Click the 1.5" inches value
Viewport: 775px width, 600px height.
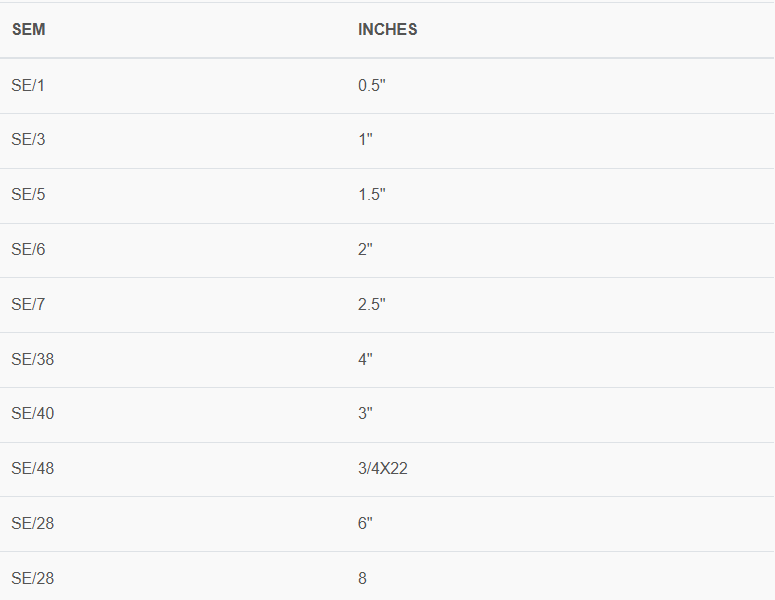tap(372, 195)
